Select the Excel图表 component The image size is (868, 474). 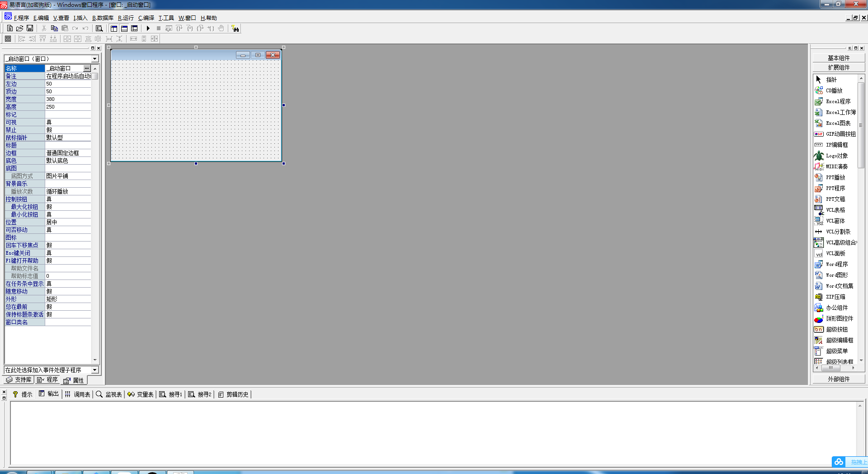[x=838, y=123]
